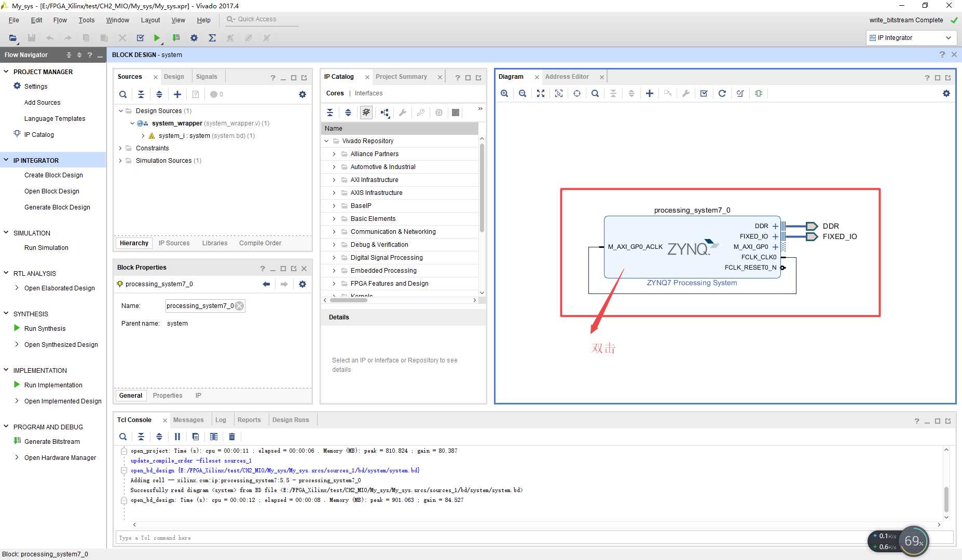Click Add Sources in Project Manager

tap(42, 103)
